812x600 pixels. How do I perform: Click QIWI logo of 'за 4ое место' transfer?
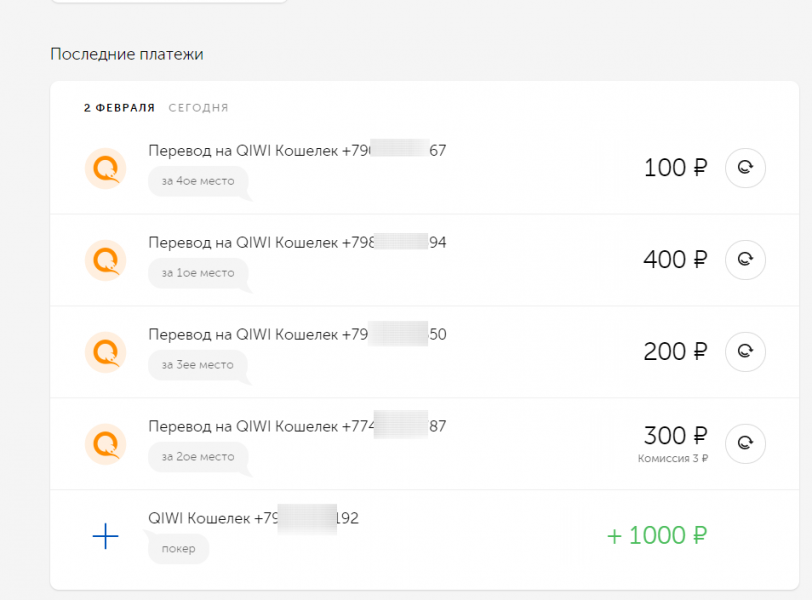[x=105, y=168]
